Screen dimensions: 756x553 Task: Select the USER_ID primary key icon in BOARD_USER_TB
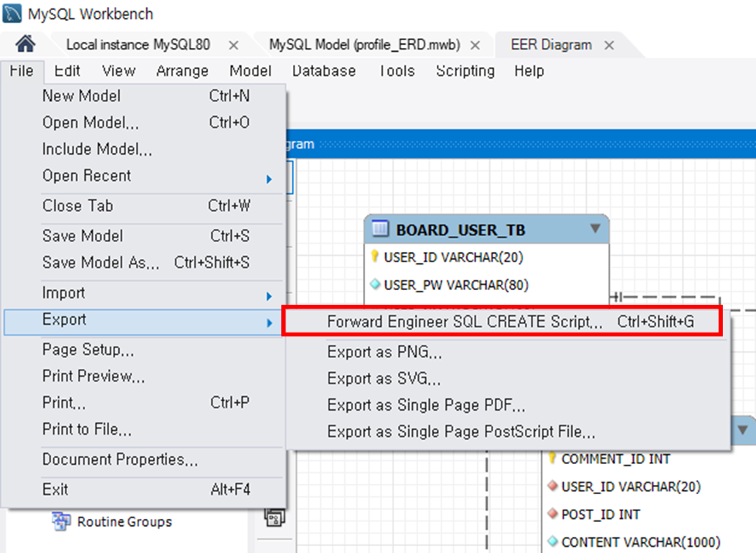coord(375,256)
